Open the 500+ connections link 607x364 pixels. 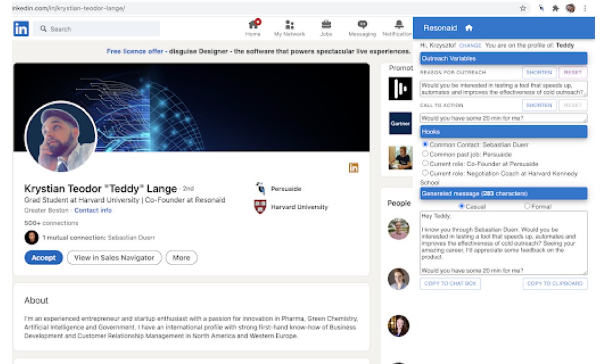tap(51, 223)
